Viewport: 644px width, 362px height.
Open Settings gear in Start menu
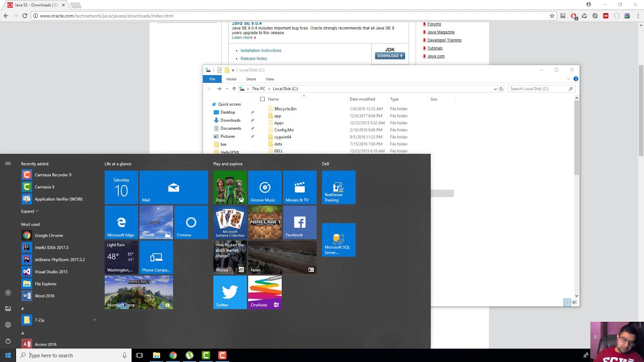click(8, 325)
